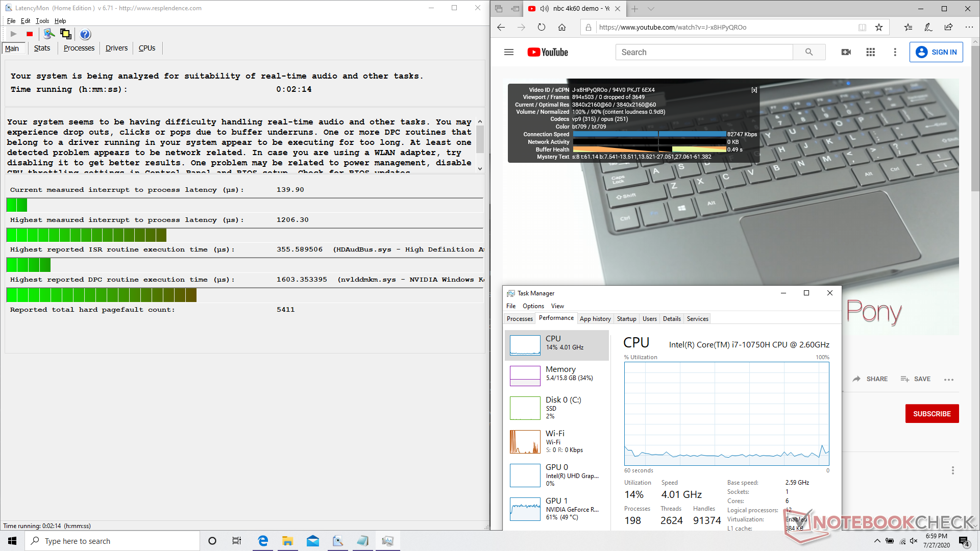The height and width of the screenshot is (551, 980).
Task: Click the YouTube search input field
Action: [704, 52]
